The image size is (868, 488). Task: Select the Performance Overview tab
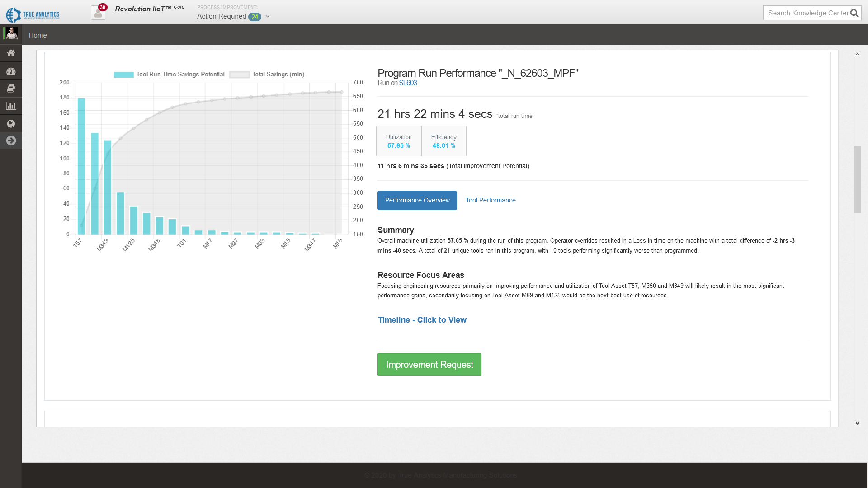[x=417, y=200]
